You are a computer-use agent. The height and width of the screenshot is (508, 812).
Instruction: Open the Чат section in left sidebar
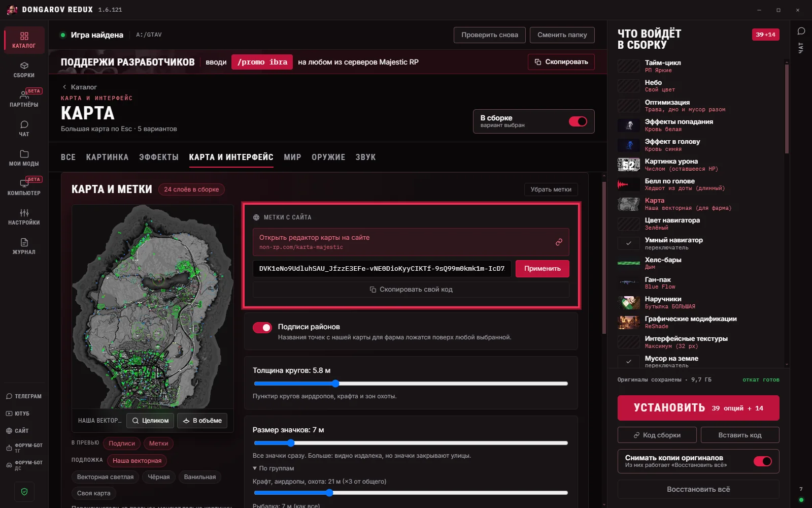coord(24,129)
